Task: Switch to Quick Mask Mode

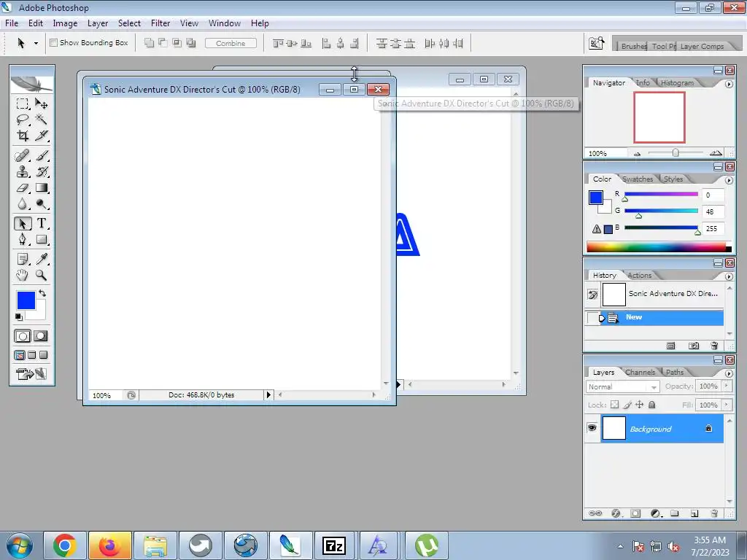Action: pos(41,336)
